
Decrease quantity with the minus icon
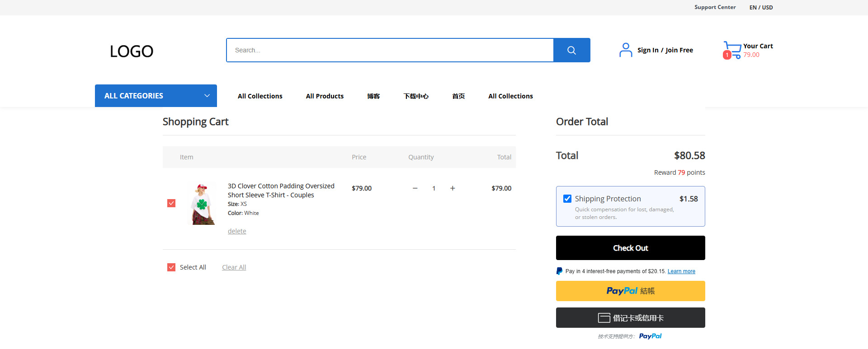[415, 188]
